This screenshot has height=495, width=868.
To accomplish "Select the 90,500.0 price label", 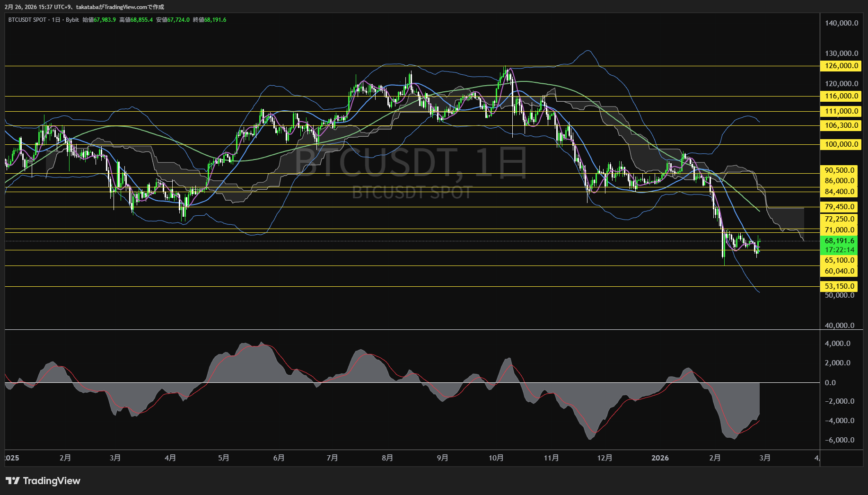I will tap(840, 170).
